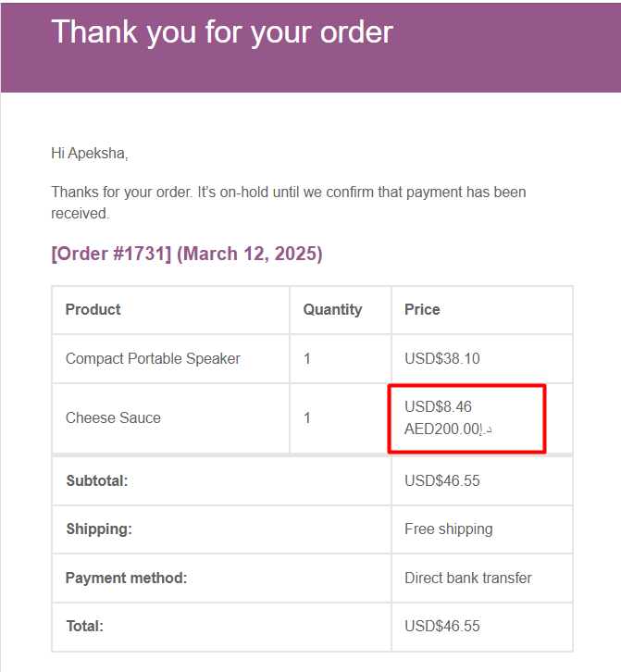Click the Quantity column header
Viewport: 621px width, 672px height.
click(x=332, y=309)
